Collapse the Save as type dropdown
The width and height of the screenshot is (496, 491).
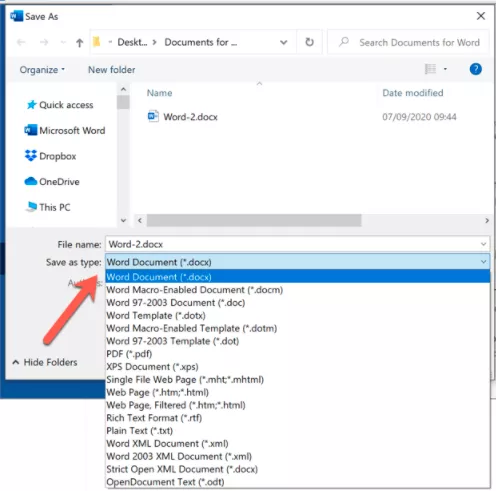pyautogui.click(x=483, y=262)
